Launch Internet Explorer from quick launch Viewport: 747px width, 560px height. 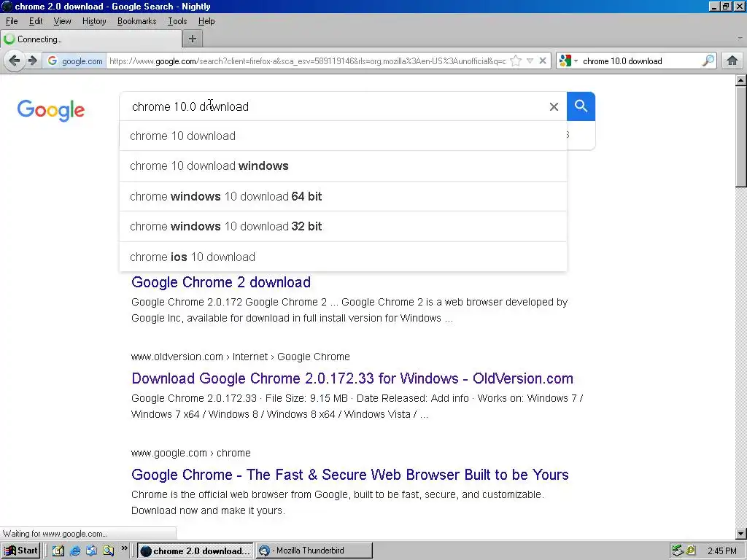(x=75, y=551)
